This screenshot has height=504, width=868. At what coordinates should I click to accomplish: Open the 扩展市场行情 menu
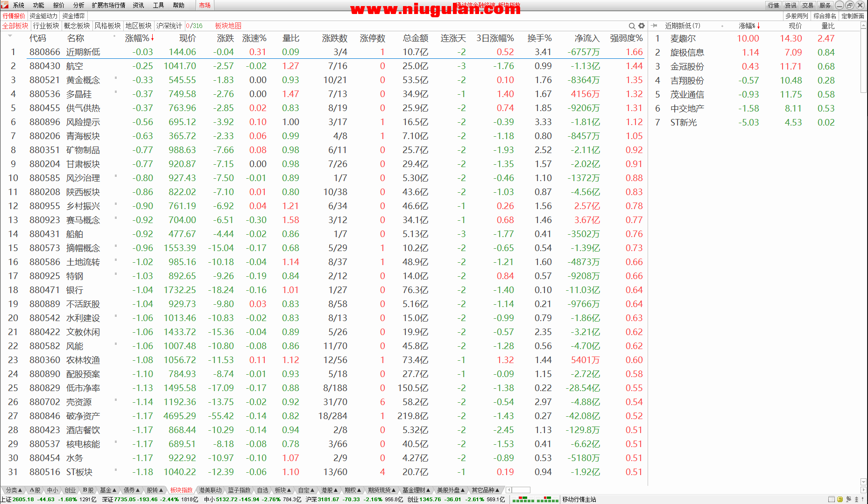click(x=108, y=5)
